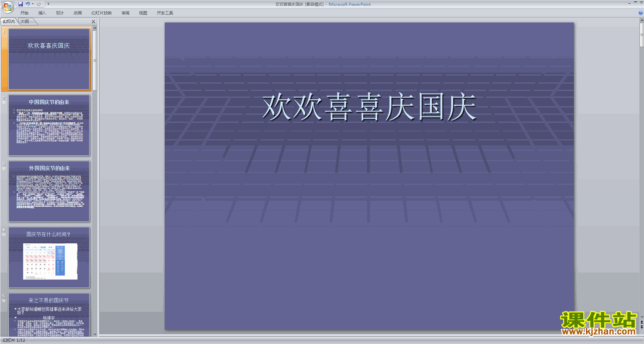Switch to the 大纲 outline tab
The width and height of the screenshot is (644, 344).
pos(25,21)
